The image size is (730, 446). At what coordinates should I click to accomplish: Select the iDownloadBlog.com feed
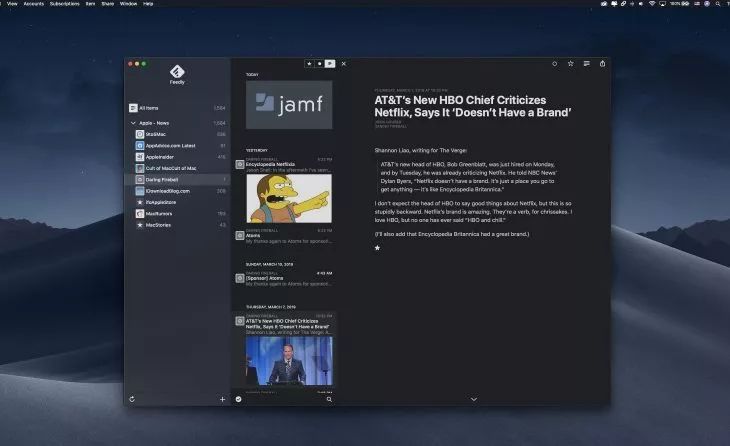point(177,191)
